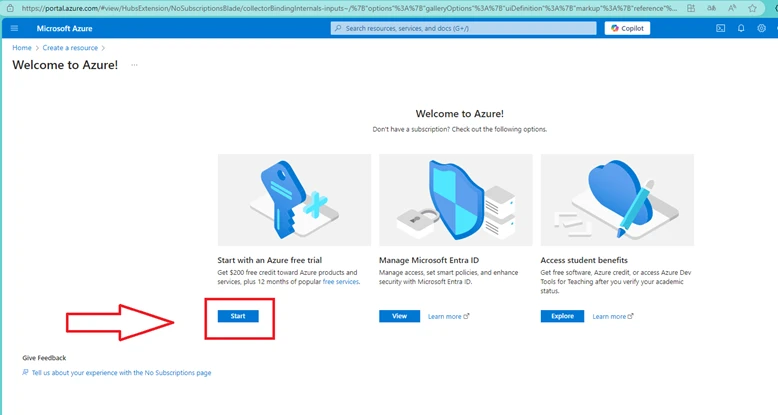Click View for Microsoft Entra ID
Screen dimensions: 778x415
399,316
